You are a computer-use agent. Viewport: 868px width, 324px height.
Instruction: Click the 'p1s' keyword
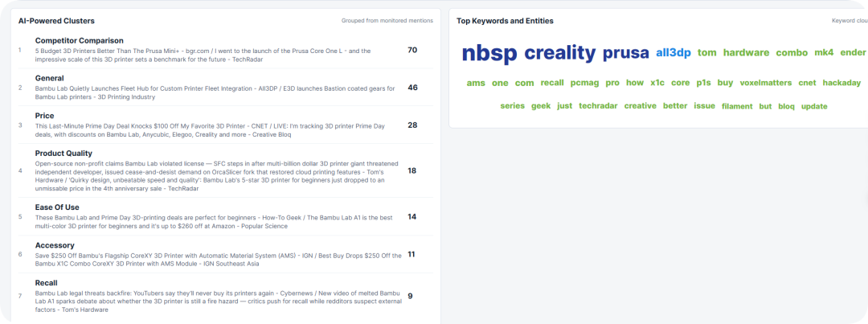703,83
